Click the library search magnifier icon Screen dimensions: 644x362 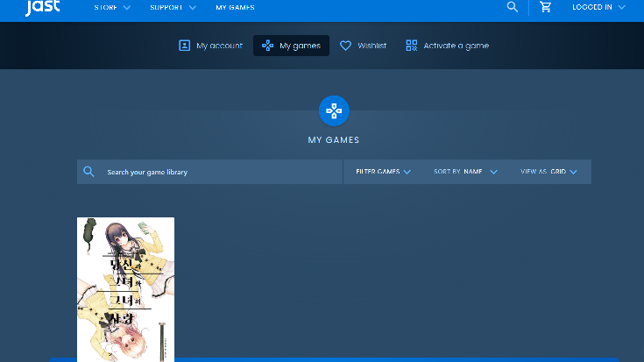pyautogui.click(x=88, y=172)
